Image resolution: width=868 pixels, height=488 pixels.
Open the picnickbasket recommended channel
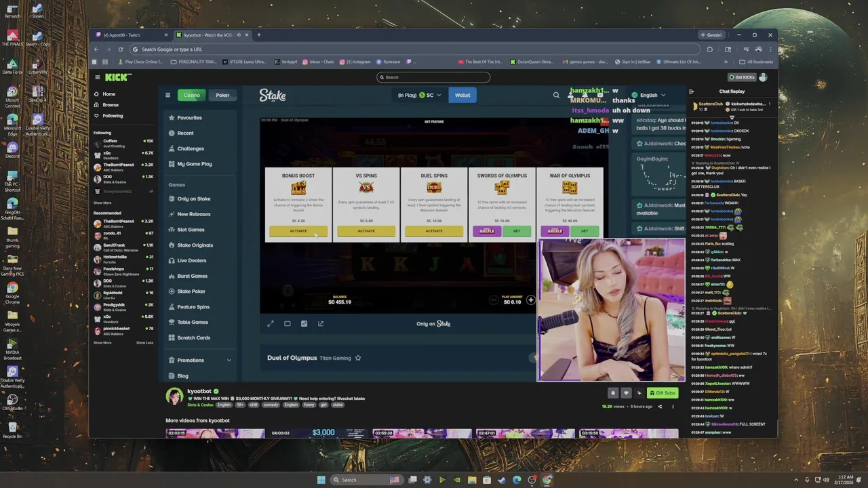pyautogui.click(x=123, y=330)
